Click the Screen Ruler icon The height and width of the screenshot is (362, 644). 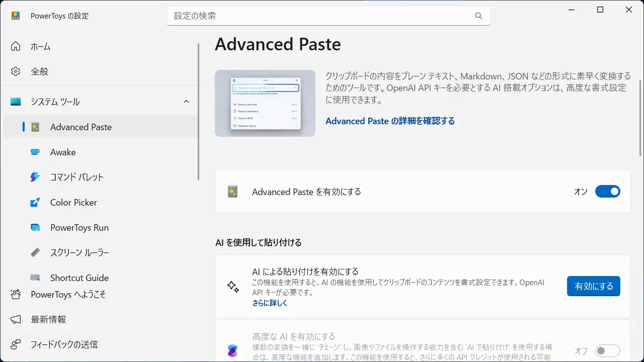[35, 253]
